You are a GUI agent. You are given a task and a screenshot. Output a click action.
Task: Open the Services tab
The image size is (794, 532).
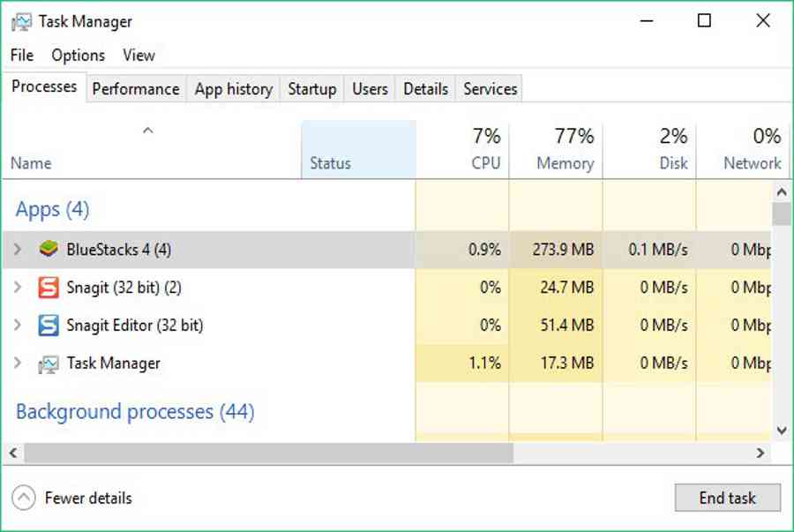[x=490, y=89]
